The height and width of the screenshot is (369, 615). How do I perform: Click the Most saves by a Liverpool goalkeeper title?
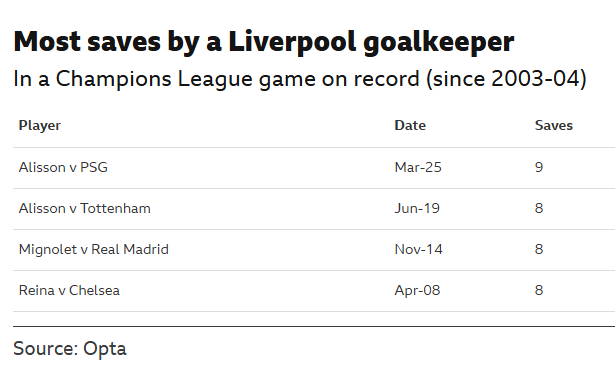coord(264,42)
